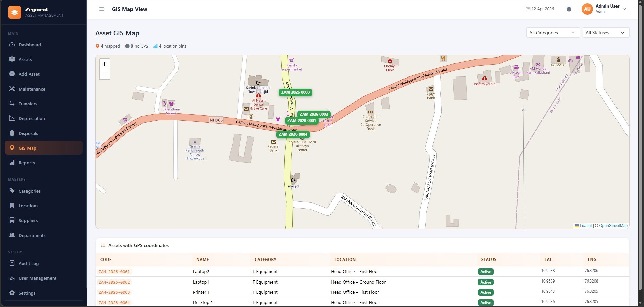This screenshot has height=307, width=644.
Task: Click the Zegment logo icon
Action: (x=15, y=12)
